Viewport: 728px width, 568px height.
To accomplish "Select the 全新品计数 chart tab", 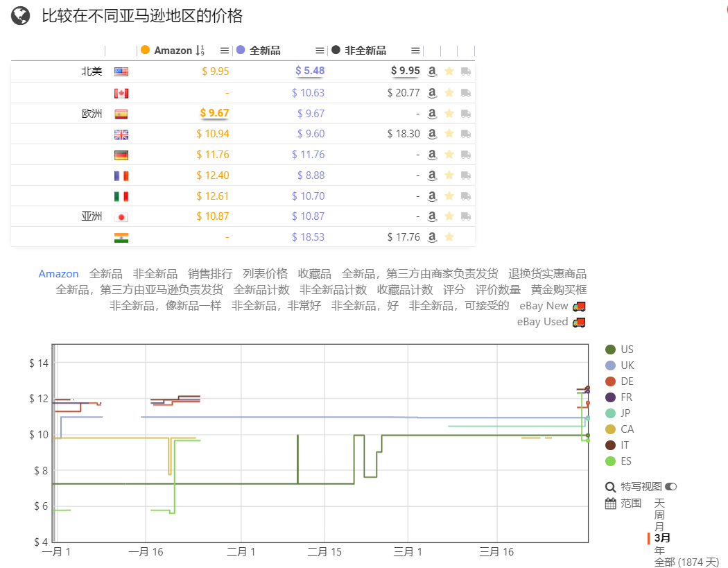I will (x=261, y=290).
